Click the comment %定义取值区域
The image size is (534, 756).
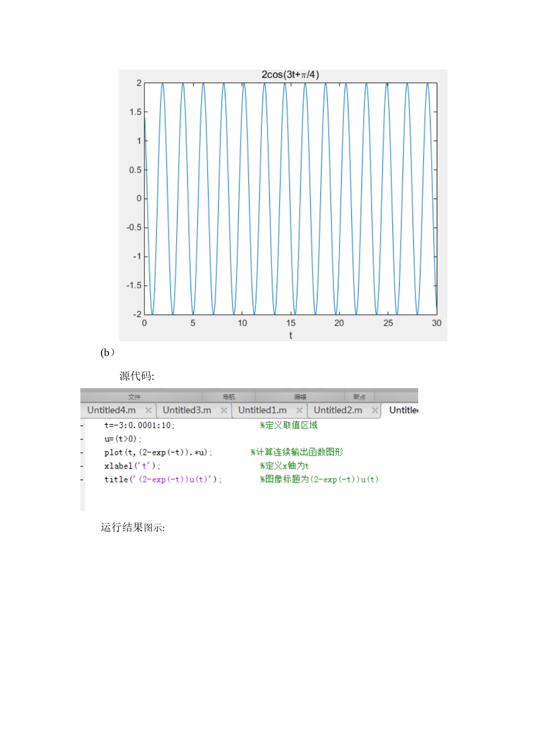pyautogui.click(x=288, y=425)
